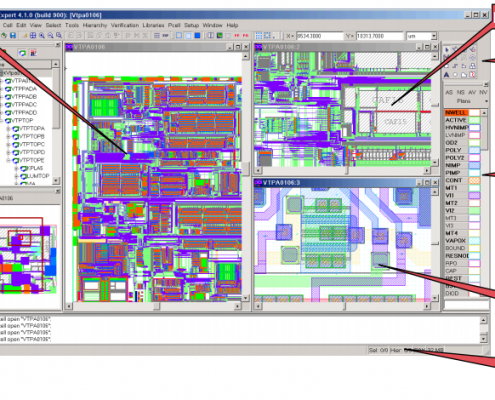
Task: Click the grid display icon in the toolbar
Action: click(258, 35)
